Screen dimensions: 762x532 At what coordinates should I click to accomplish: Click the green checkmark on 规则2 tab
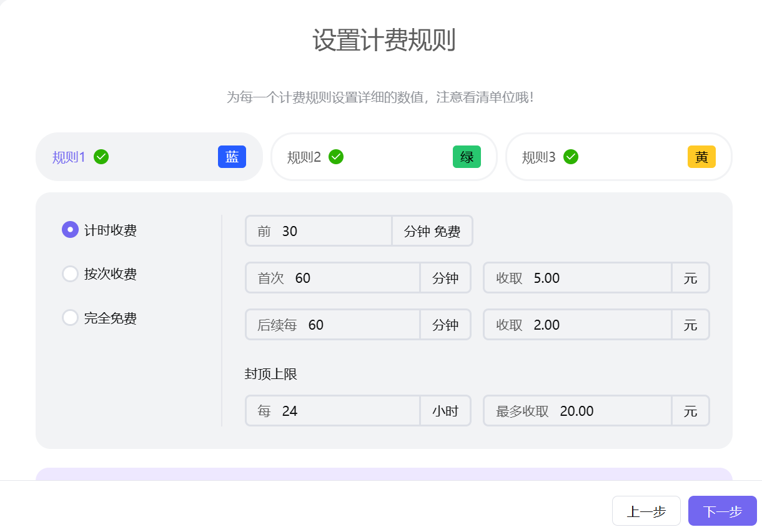click(335, 157)
